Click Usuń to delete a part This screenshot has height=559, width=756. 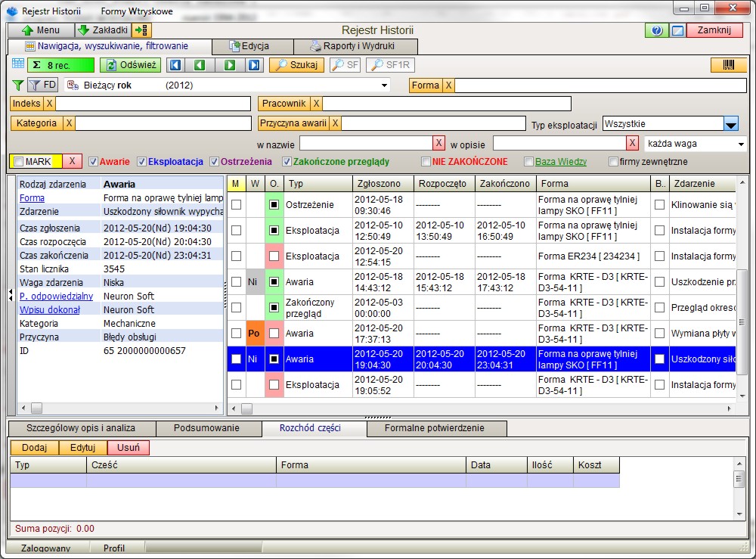129,448
